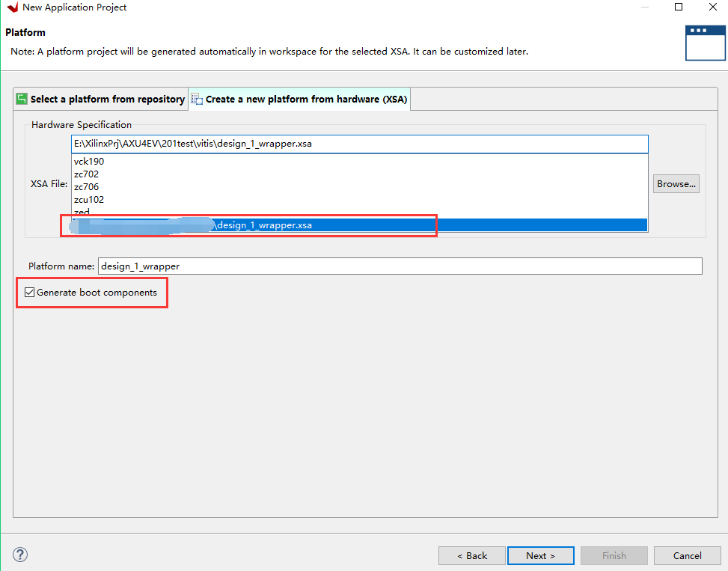Open the help question mark icon
The image size is (728, 571).
click(20, 555)
